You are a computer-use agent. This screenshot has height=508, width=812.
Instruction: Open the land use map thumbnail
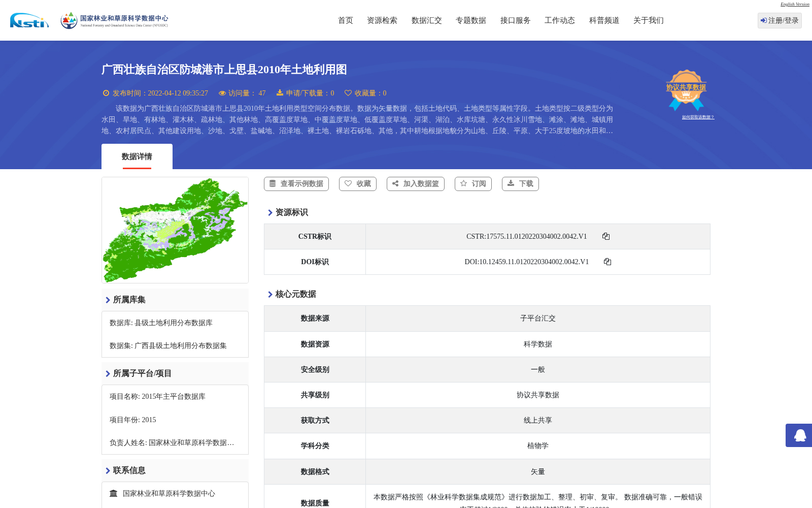(175, 230)
